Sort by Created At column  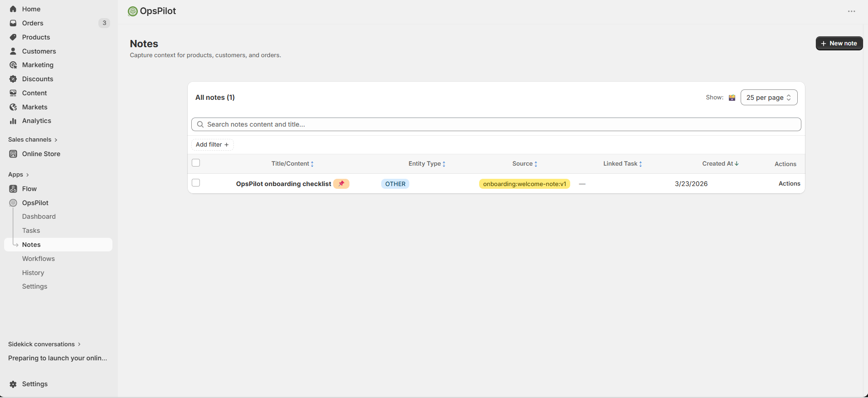pos(721,164)
